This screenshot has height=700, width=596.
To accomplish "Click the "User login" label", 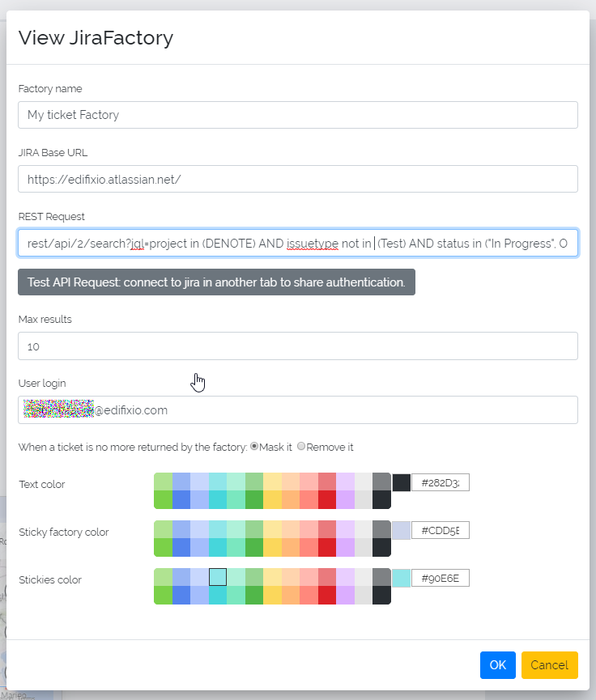I will coord(42,383).
